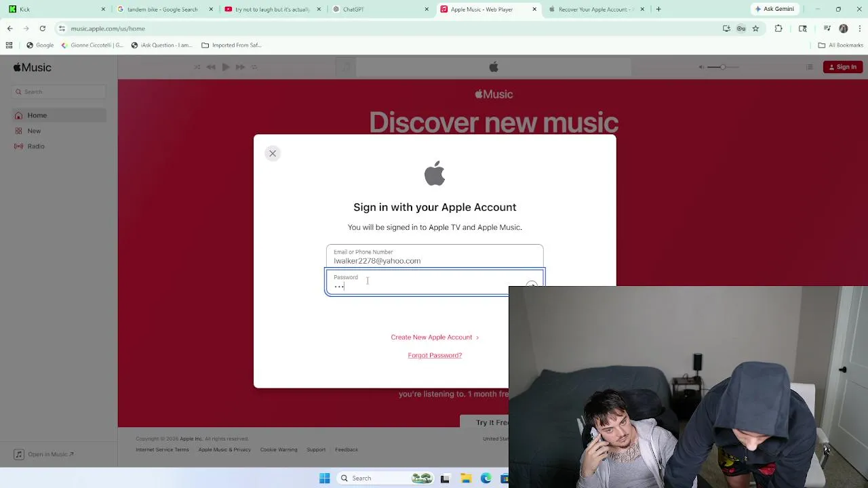Open Create New Apple Account link
This screenshot has width=868, height=488.
point(435,337)
